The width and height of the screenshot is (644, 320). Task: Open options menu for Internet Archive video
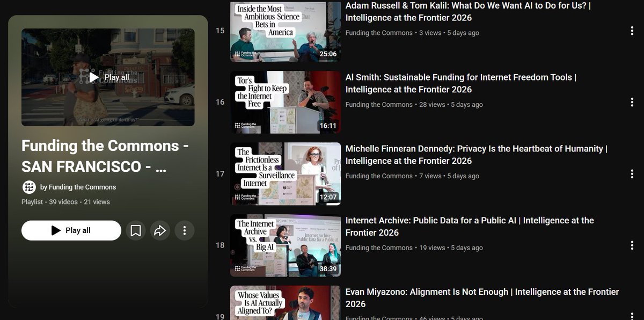tap(632, 245)
